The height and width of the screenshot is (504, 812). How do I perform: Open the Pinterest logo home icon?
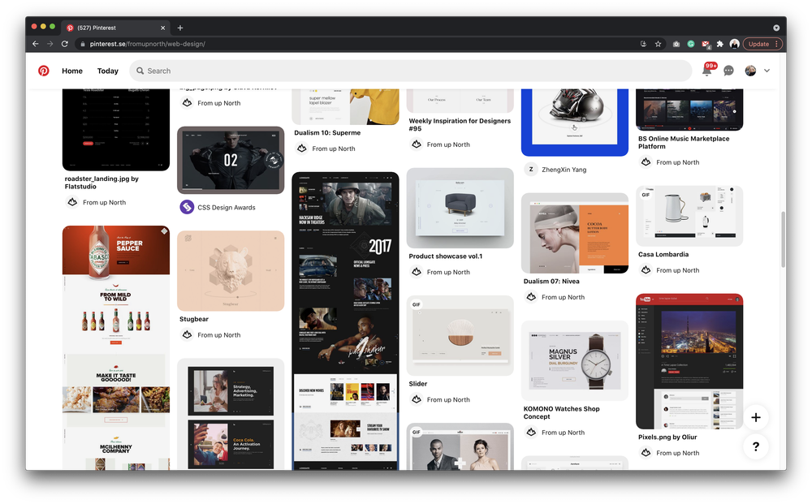point(44,71)
